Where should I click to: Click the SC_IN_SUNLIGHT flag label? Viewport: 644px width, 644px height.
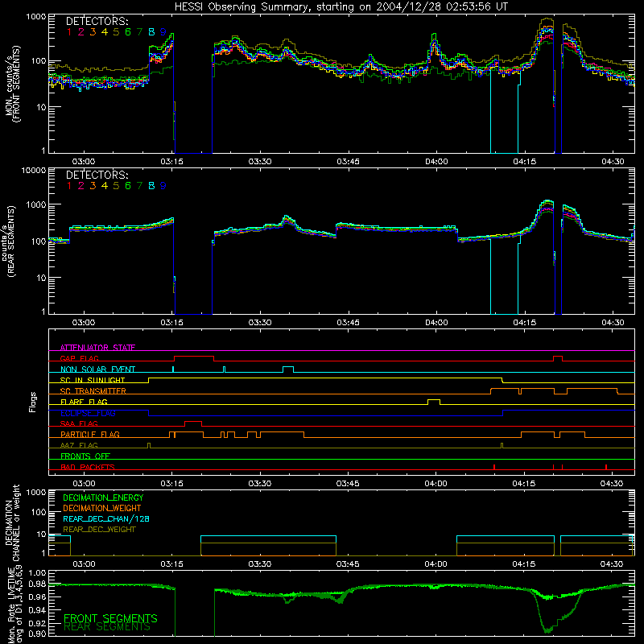[93, 380]
